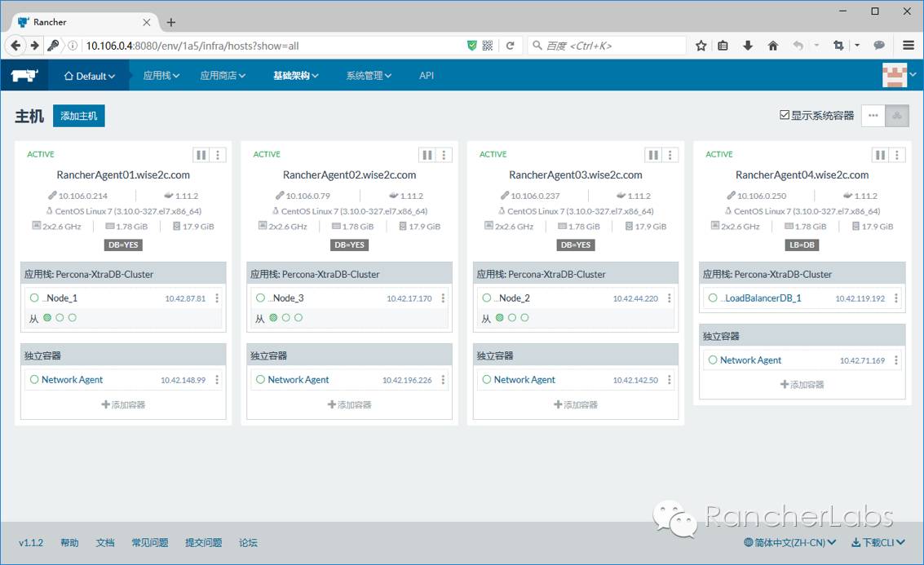The width and height of the screenshot is (924, 565).
Task: Open the 简体中文 language selector
Action: tap(789, 543)
